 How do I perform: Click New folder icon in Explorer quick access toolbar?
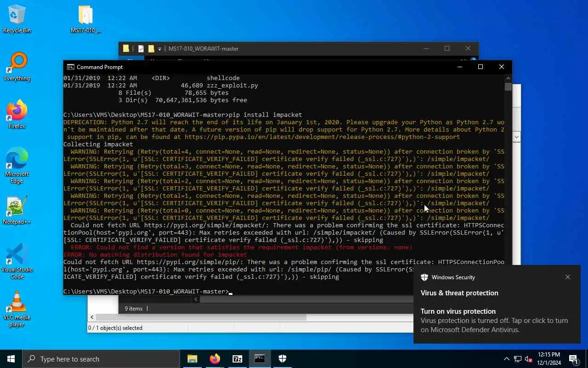click(x=151, y=49)
